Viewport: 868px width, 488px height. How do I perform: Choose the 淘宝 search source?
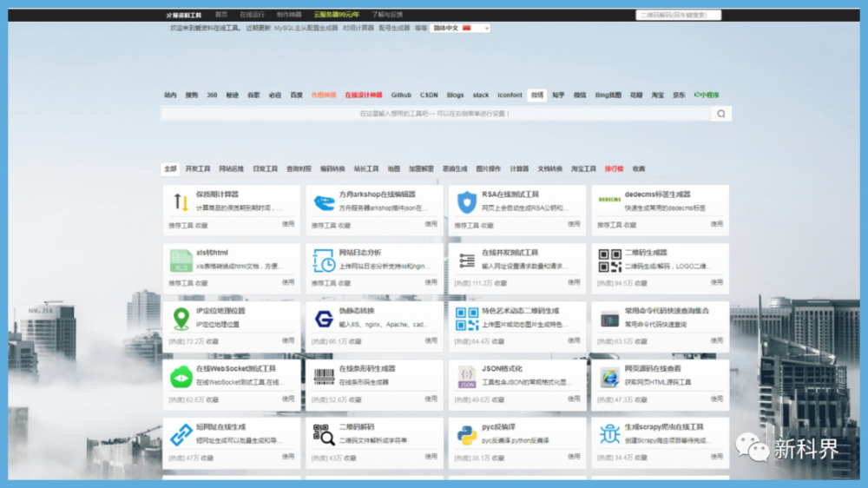point(658,96)
